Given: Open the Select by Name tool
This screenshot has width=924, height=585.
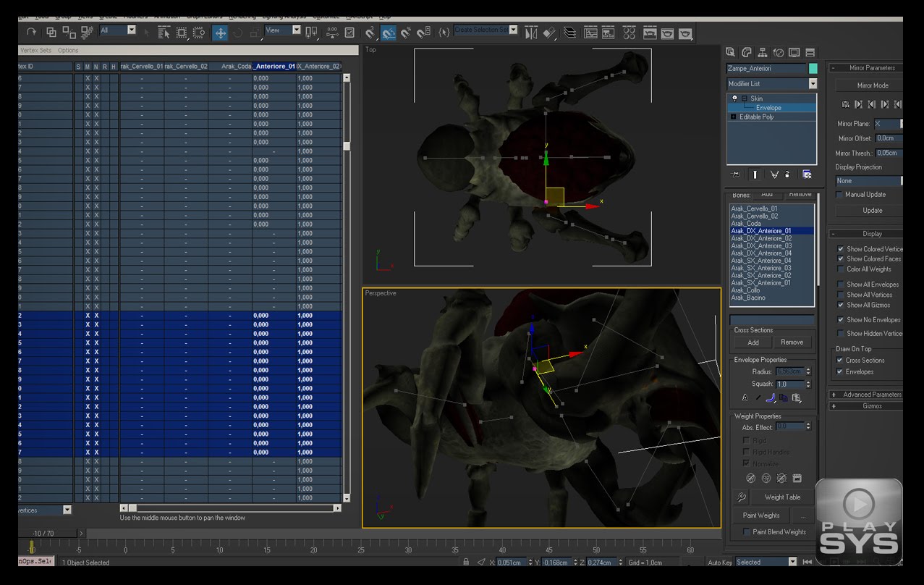Looking at the screenshot, I should click(164, 32).
